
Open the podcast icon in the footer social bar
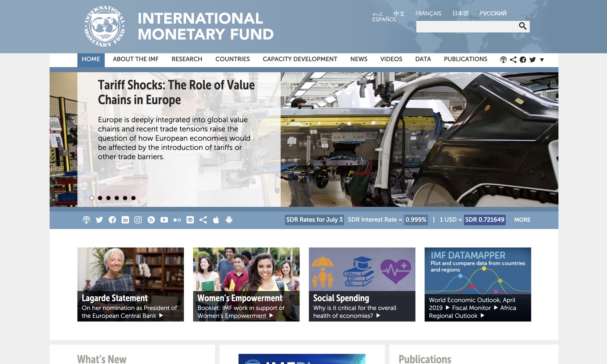(x=86, y=220)
